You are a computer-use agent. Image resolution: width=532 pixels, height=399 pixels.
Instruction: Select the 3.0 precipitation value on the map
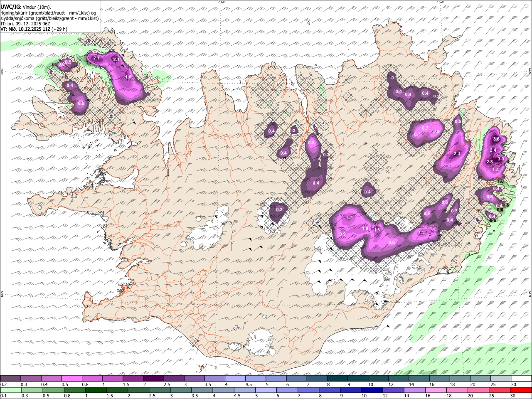[x=501, y=159]
